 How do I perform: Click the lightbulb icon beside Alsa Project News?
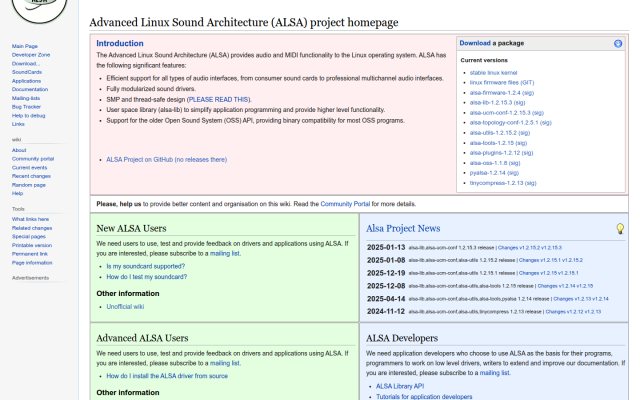tap(620, 229)
